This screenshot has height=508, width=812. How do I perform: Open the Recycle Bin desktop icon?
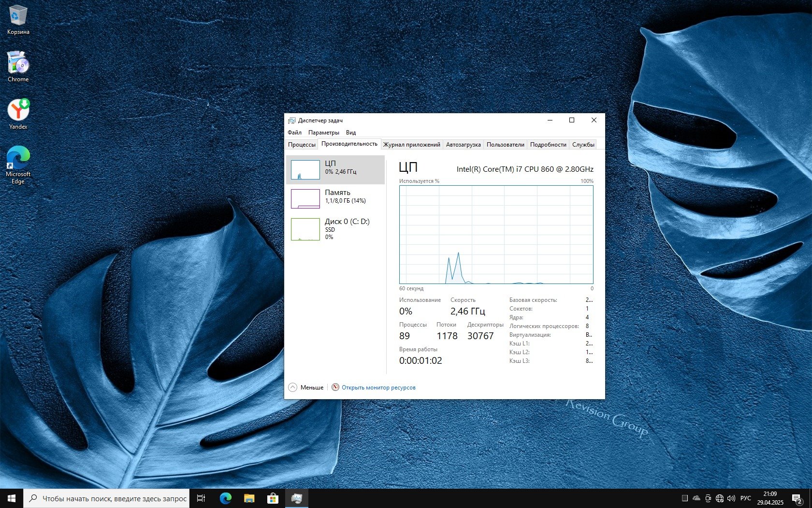tap(18, 19)
